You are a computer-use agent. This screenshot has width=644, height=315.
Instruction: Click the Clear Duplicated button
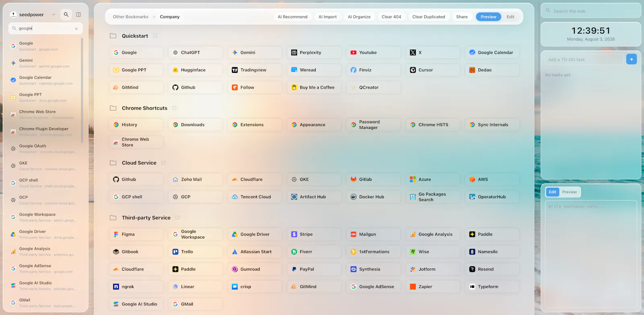(x=429, y=17)
